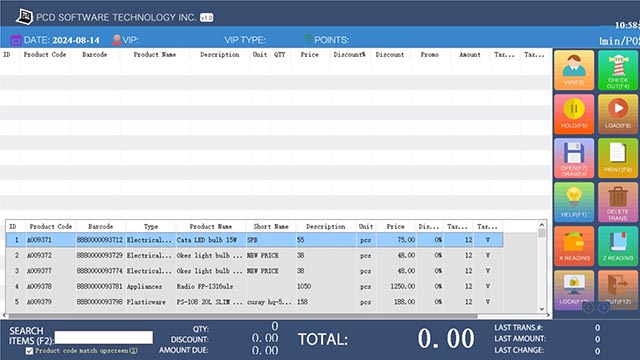Viewport: 640px width, 360px height.
Task: Select the Check Out lighthouse icon
Action: pyautogui.click(x=618, y=70)
